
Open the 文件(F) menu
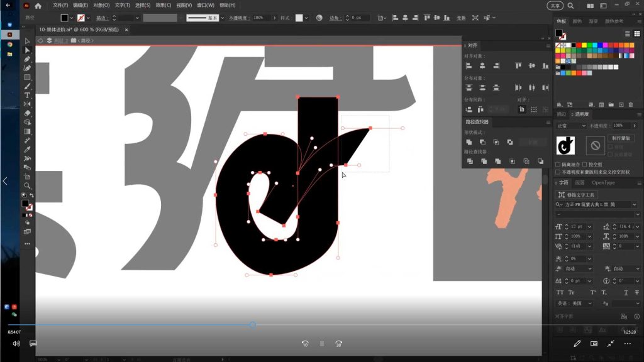60,6
